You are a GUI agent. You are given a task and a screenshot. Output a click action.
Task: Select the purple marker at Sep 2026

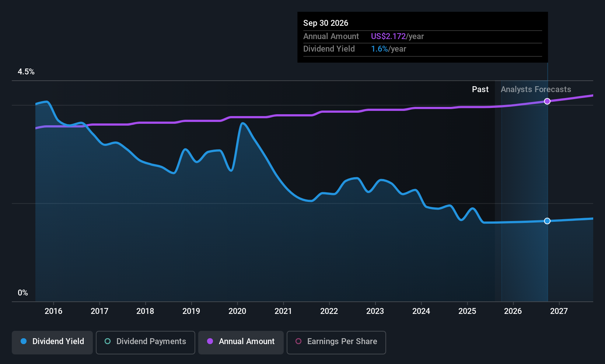[x=547, y=101]
